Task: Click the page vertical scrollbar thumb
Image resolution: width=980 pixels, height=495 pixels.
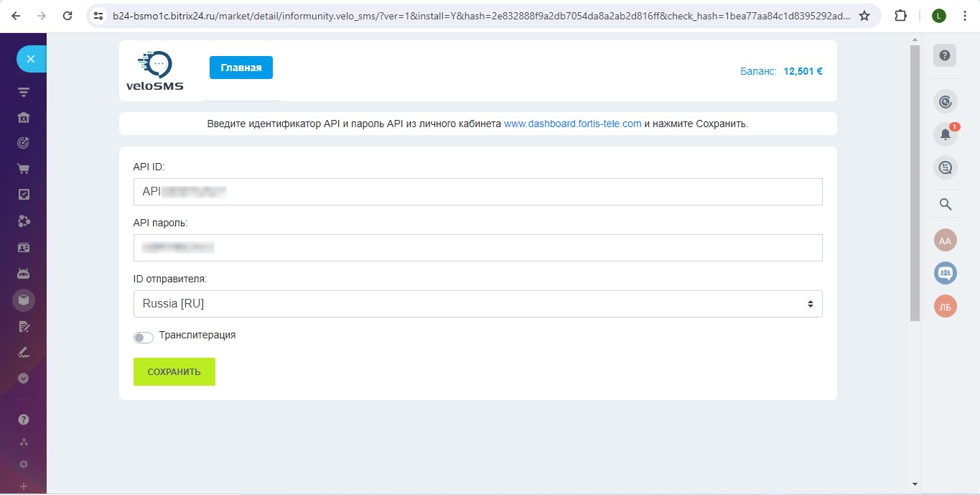Action: [x=915, y=183]
